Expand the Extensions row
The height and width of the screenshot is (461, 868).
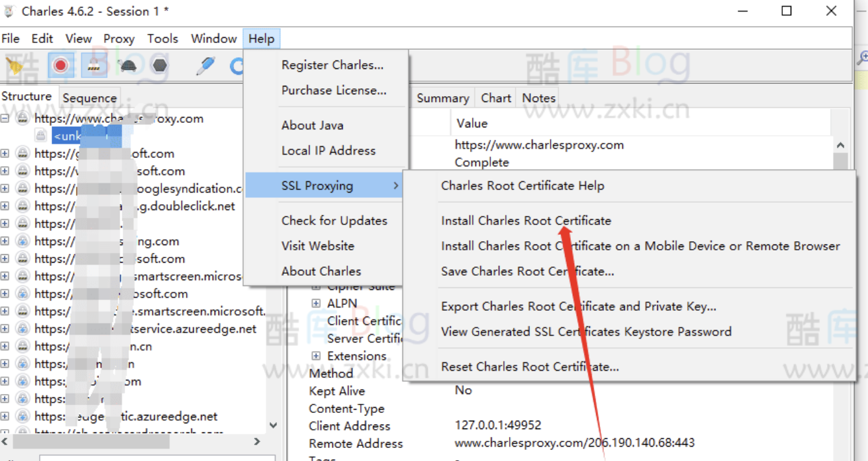(316, 356)
